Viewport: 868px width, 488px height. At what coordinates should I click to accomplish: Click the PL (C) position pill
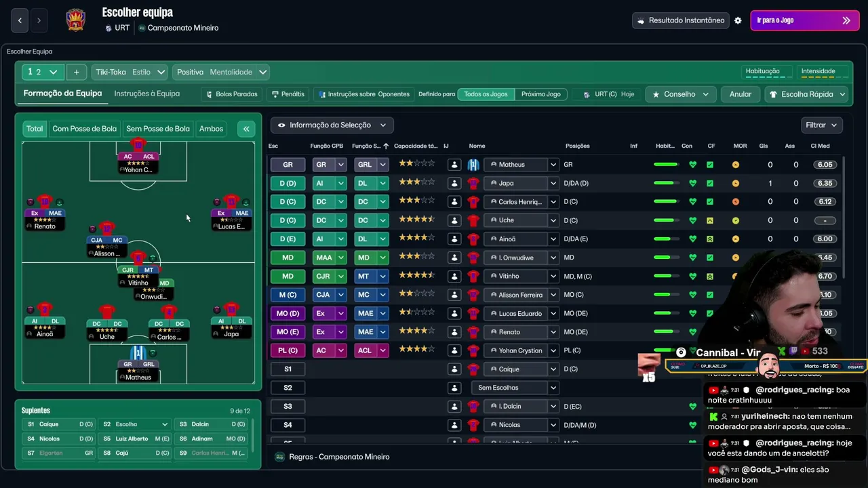pyautogui.click(x=288, y=350)
